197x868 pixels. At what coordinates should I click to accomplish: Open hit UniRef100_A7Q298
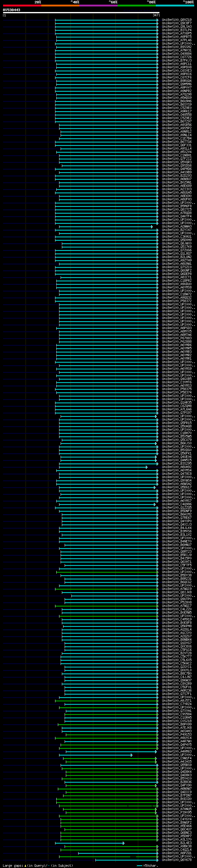click(177, 94)
